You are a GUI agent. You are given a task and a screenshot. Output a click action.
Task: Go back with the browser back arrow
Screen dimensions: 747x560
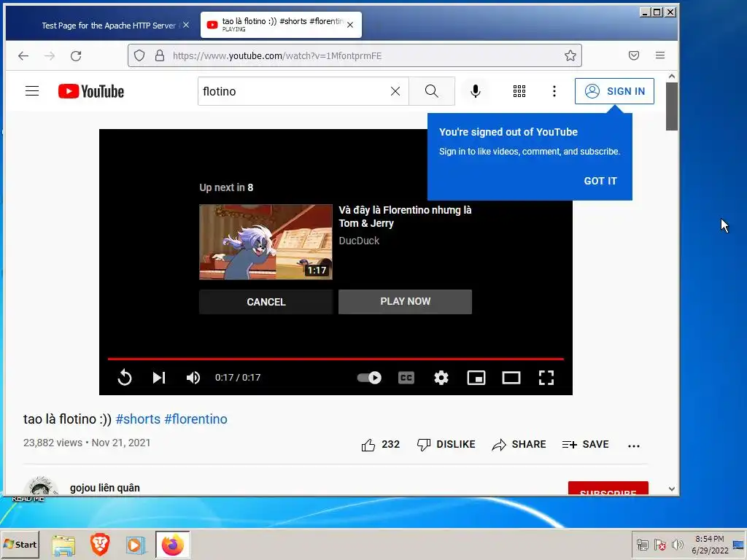pyautogui.click(x=23, y=55)
